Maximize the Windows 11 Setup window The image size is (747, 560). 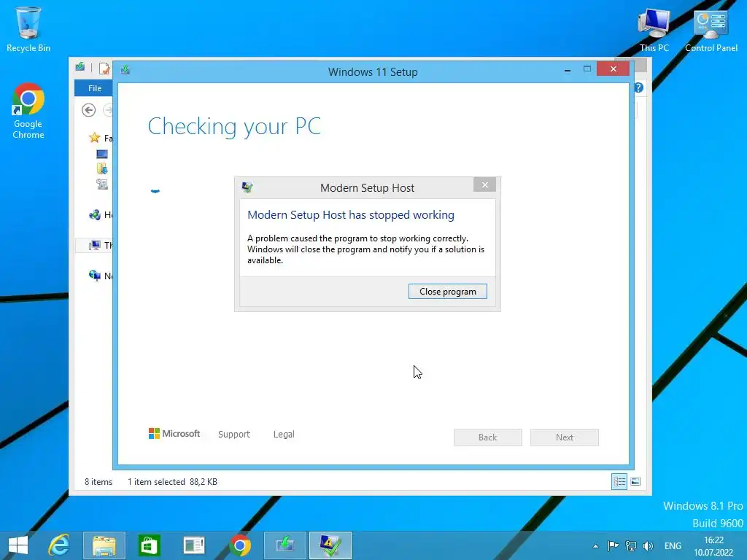[587, 69]
